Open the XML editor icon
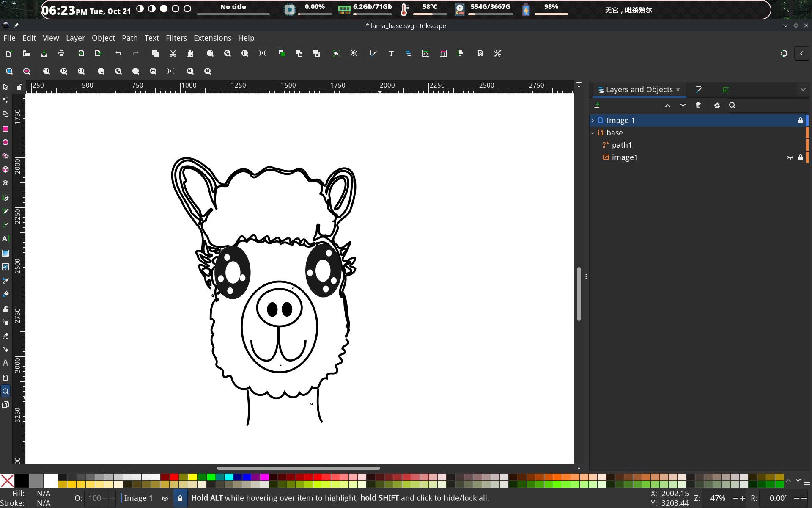This screenshot has width=812, height=508. [426, 53]
